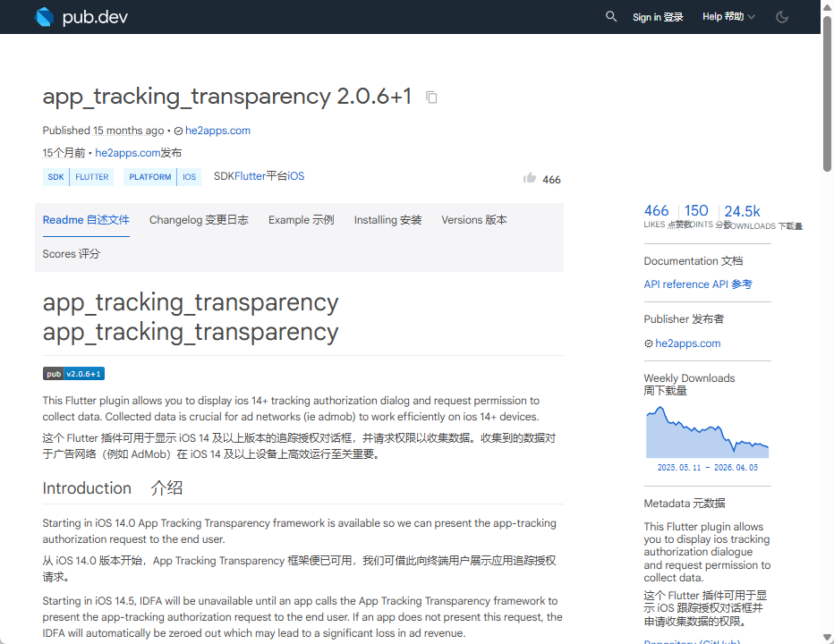Expand the Help dropdown menu
Viewport: 834px width, 644px height.
[728, 16]
